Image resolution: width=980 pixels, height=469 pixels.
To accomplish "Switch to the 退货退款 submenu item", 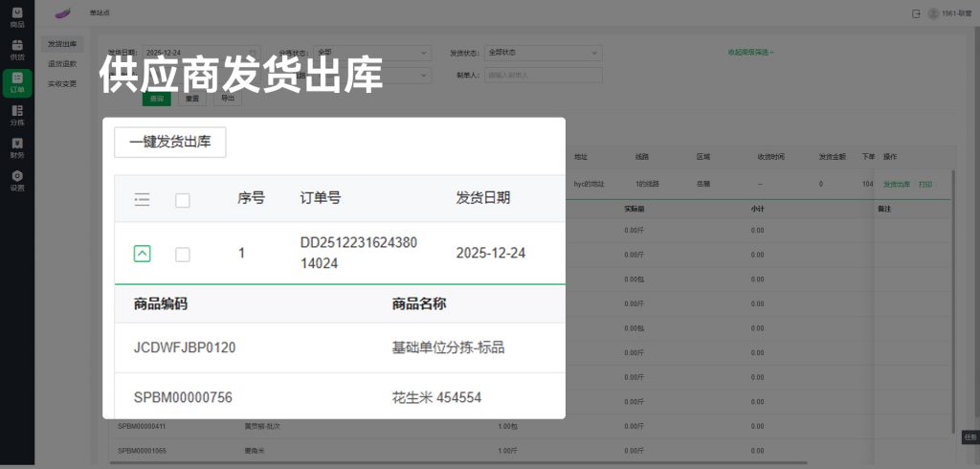I will pyautogui.click(x=62, y=64).
